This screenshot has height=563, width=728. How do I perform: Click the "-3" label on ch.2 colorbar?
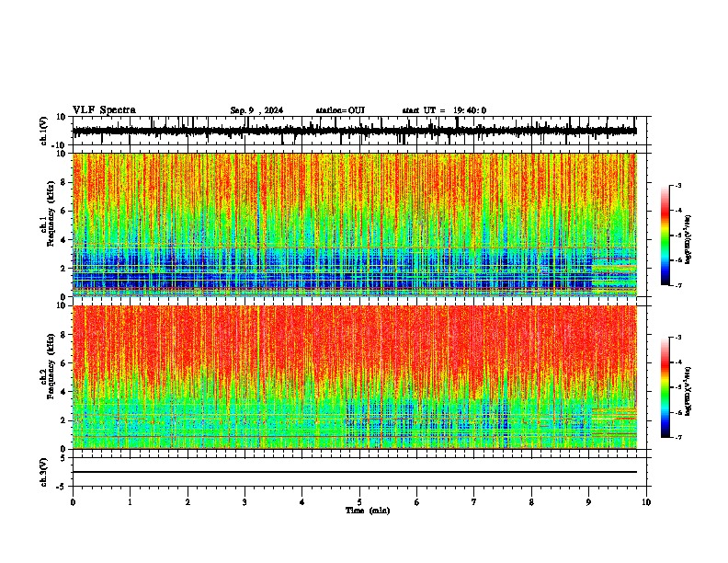[x=677, y=338]
